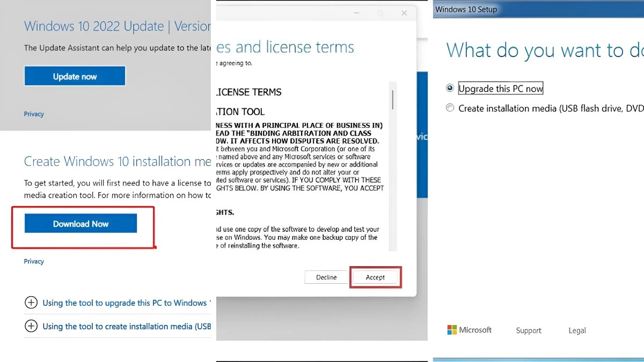Open the Privacy link under Update now

click(34, 114)
